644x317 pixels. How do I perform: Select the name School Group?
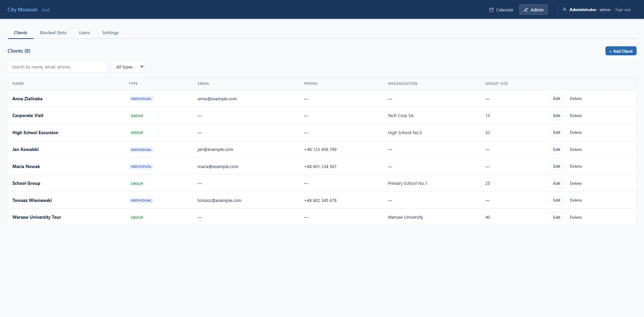click(26, 183)
